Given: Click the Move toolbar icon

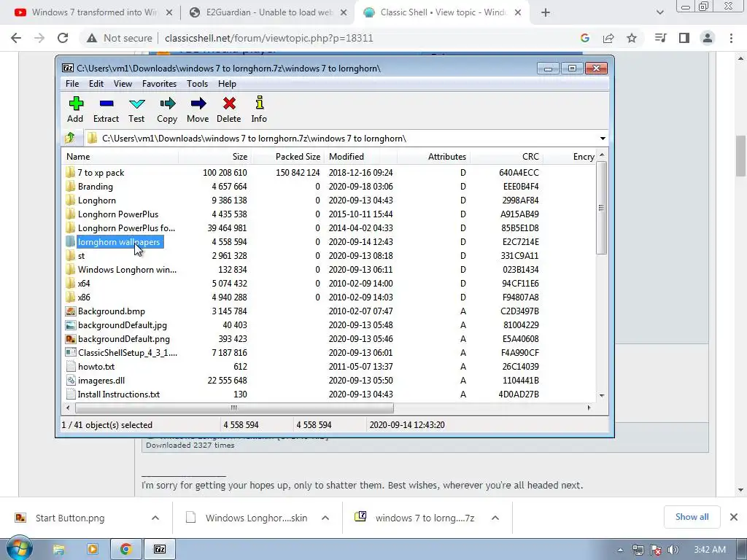Looking at the screenshot, I should pyautogui.click(x=198, y=104).
